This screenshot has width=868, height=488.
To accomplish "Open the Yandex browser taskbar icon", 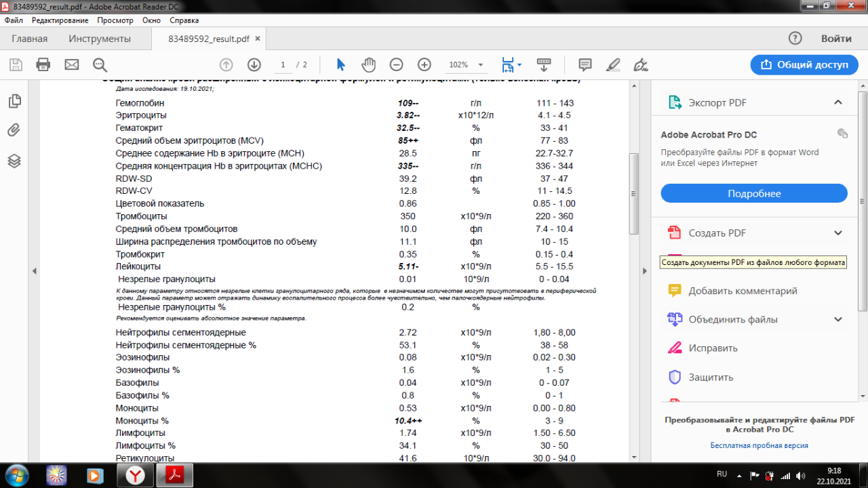I will pyautogui.click(x=134, y=475).
